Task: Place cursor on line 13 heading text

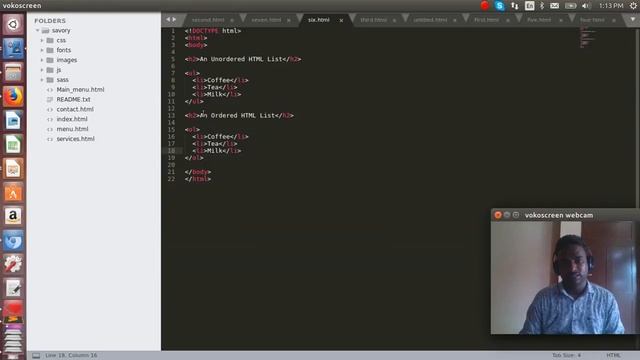Action: point(239,116)
